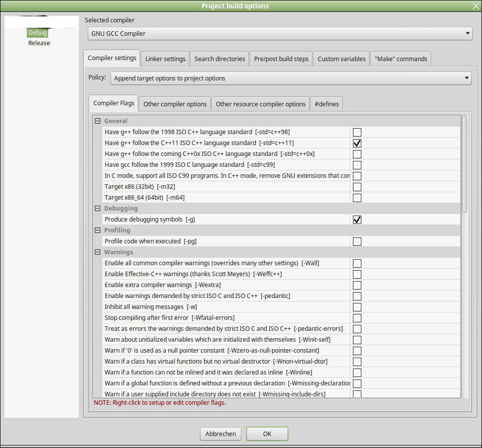Viewport: 482px width, 448px height.
Task: Enable the -Wnon-virtual-dtor checkbox
Action: (357, 362)
